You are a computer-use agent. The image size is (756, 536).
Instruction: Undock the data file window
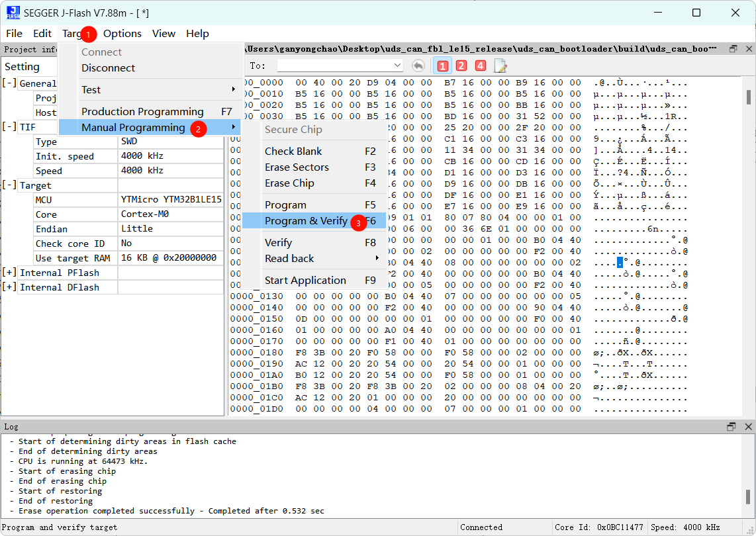point(733,49)
